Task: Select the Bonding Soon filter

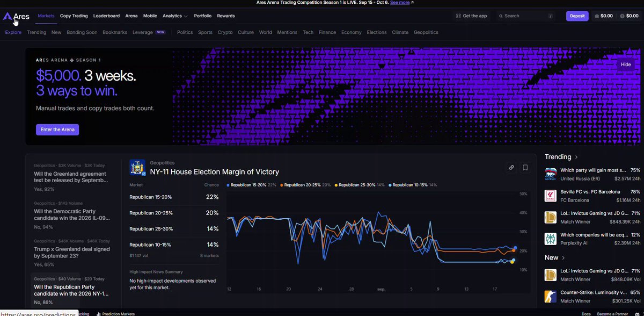Action: coord(82,32)
